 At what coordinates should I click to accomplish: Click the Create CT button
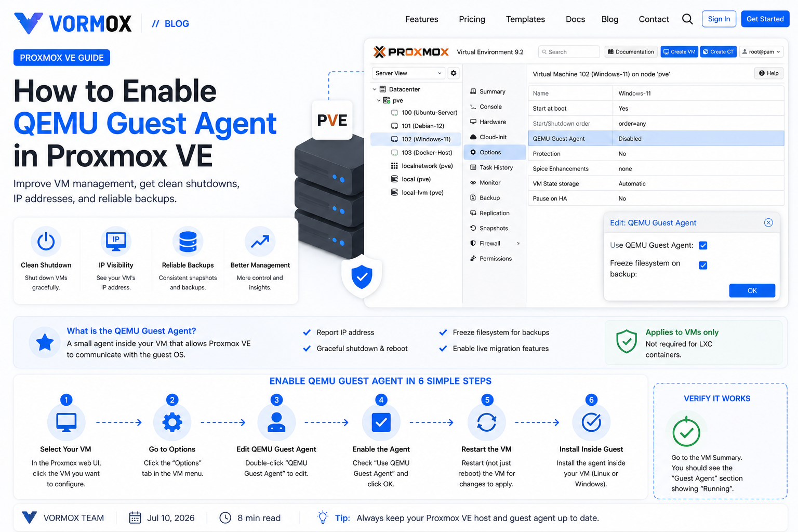coord(718,52)
